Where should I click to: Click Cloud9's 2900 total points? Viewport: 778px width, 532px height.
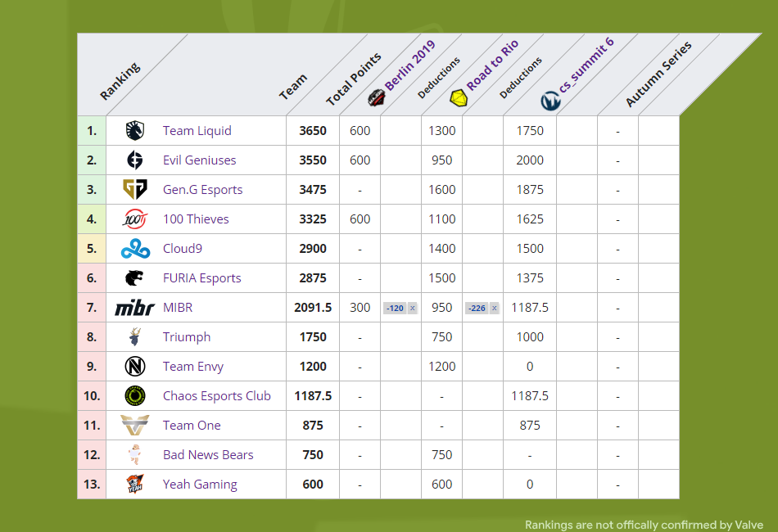pos(313,248)
